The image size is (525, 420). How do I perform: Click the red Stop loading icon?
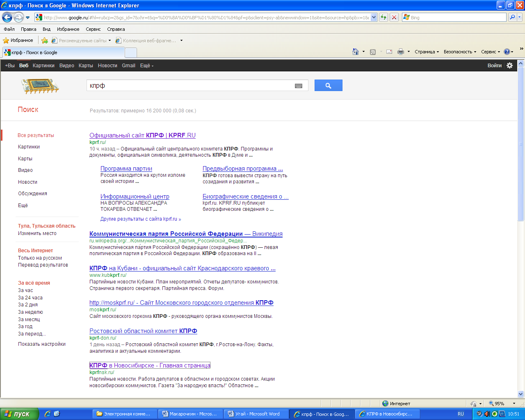pos(394,17)
